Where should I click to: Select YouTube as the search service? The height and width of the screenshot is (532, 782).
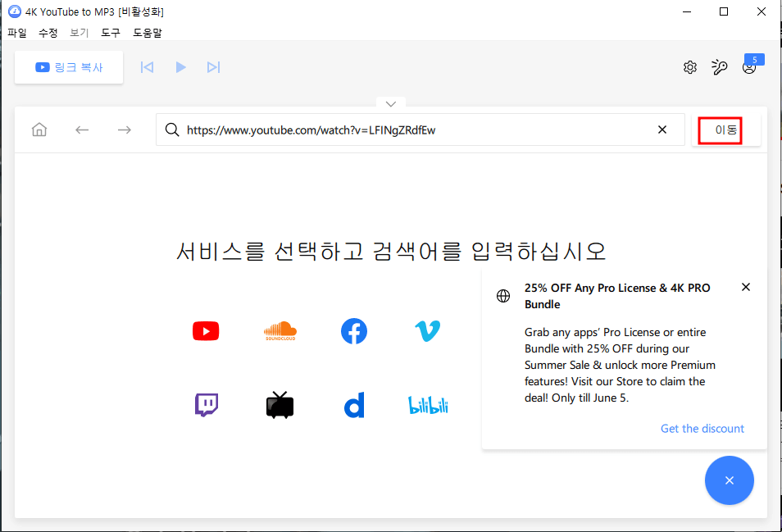pos(205,330)
